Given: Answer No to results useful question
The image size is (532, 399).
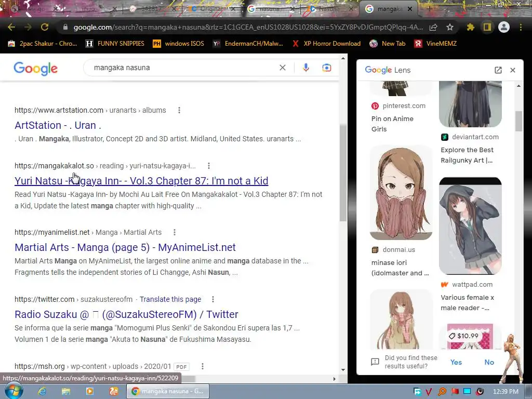Looking at the screenshot, I should pyautogui.click(x=489, y=362).
